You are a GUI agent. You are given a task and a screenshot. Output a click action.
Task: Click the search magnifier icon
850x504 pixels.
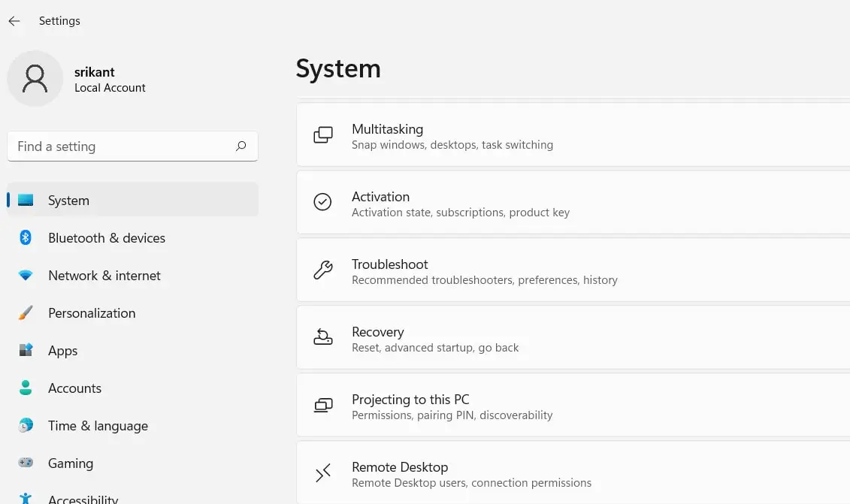240,146
